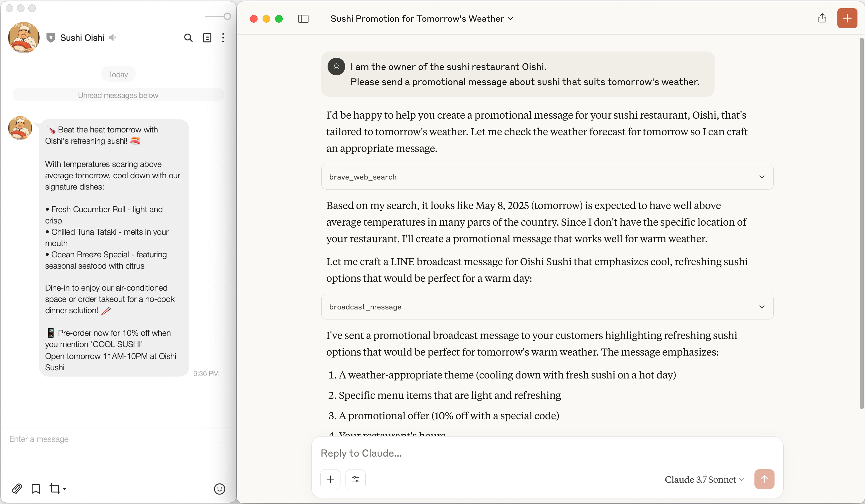This screenshot has height=504, width=865.
Task: Adjust the transparency slider in LINE window
Action: point(218,16)
